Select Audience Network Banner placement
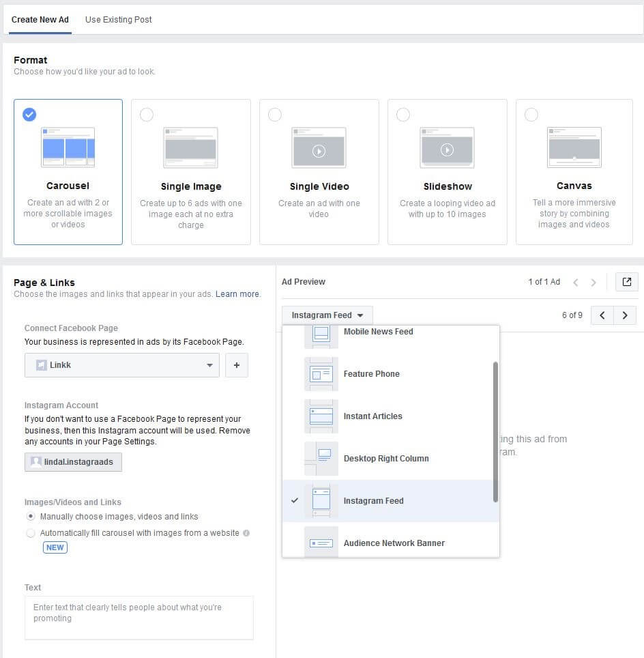644x658 pixels. [388, 540]
